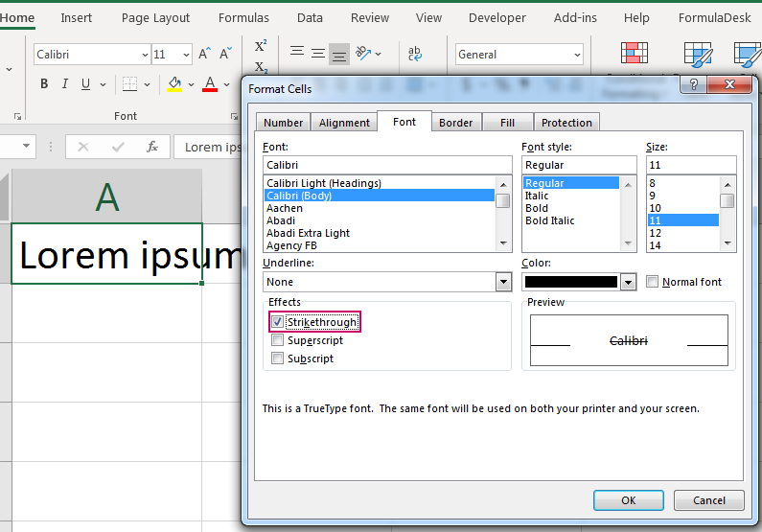Switch to the Number tab
Viewport: 762px width, 532px height.
[284, 123]
